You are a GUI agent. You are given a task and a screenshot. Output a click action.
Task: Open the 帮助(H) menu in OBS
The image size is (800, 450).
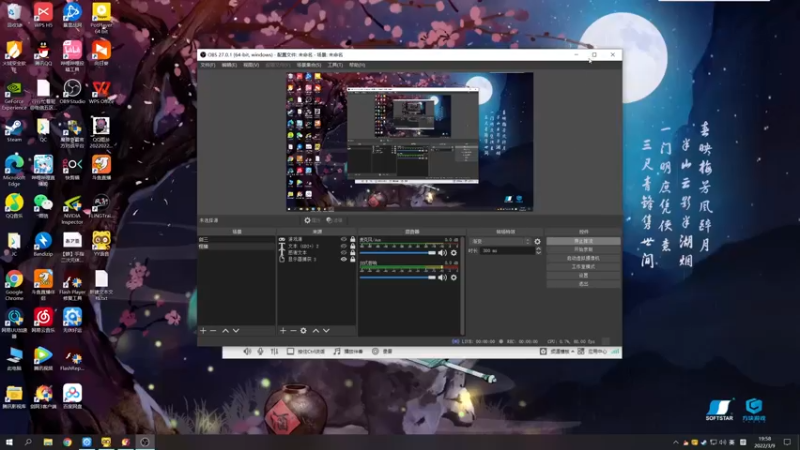(357, 65)
